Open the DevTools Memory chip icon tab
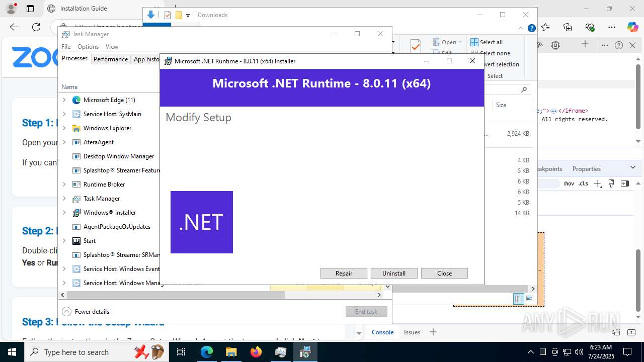This screenshot has height=362, width=644. [555, 45]
